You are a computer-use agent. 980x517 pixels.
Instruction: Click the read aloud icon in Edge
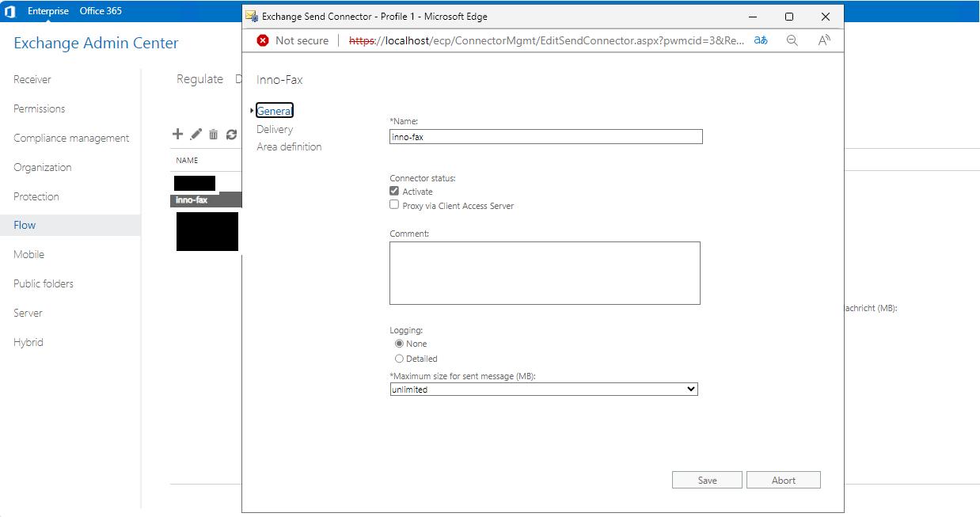click(x=824, y=40)
